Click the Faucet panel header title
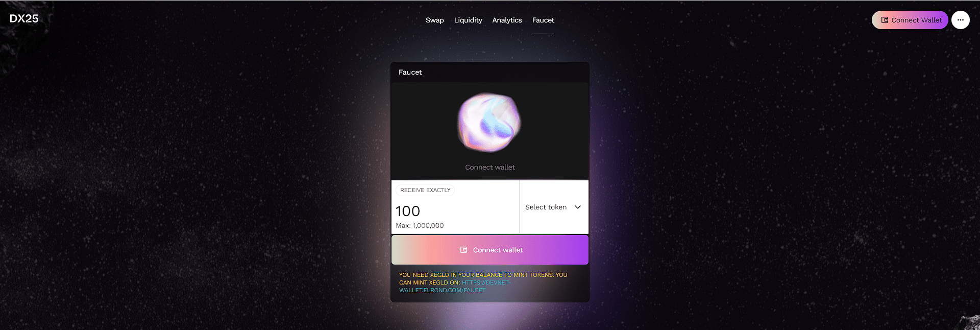 pyautogui.click(x=410, y=72)
